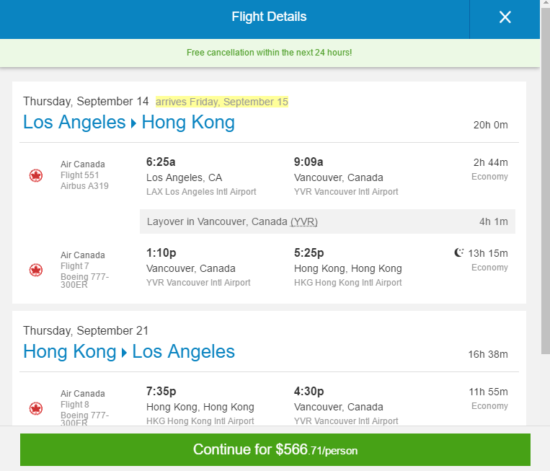Click Air Canada logo for Flight 8

[36, 409]
